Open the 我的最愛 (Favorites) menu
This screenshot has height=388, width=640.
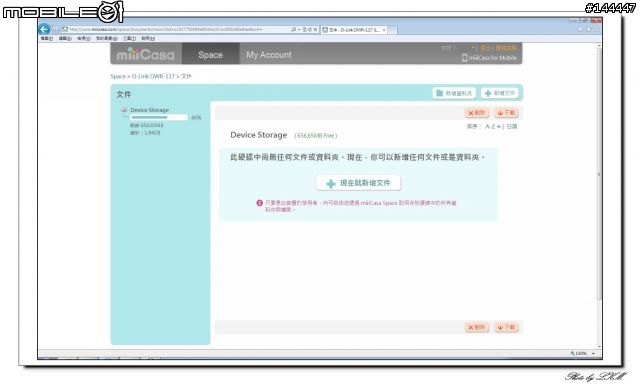(107, 38)
